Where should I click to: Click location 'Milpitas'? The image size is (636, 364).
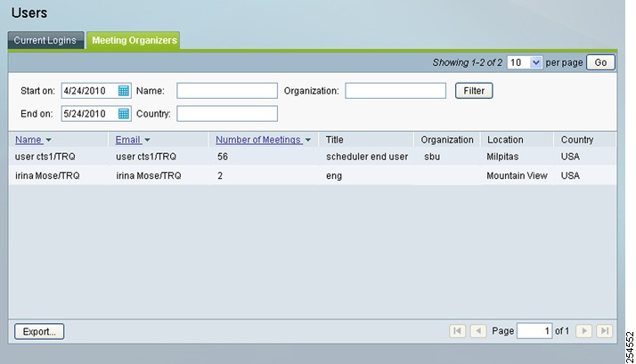(x=502, y=157)
